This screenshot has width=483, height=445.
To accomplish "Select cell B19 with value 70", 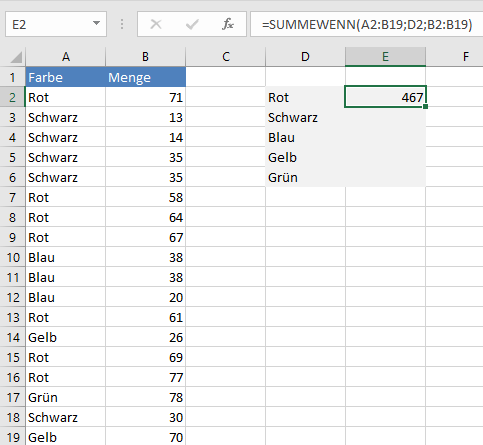I will point(146,437).
